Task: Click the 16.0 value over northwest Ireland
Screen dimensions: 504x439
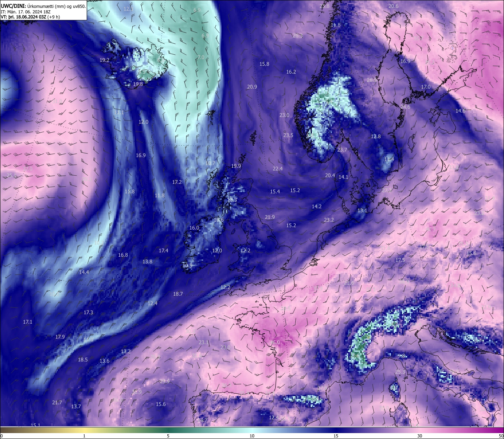Action: pos(194,228)
